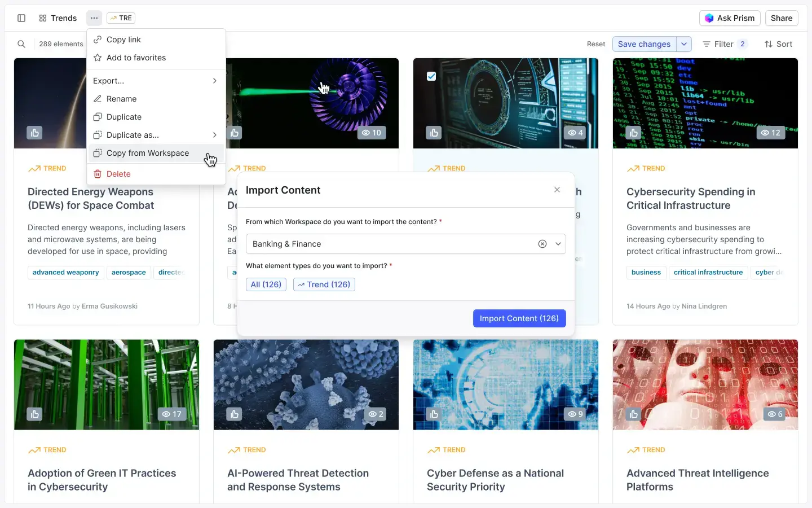
Task: Click the advanced weaponry tag
Action: click(66, 273)
